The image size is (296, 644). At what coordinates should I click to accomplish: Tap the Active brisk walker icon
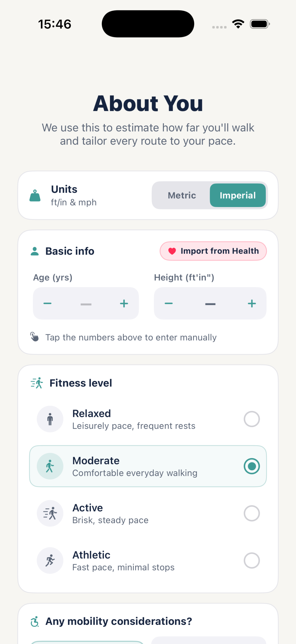pos(50,513)
